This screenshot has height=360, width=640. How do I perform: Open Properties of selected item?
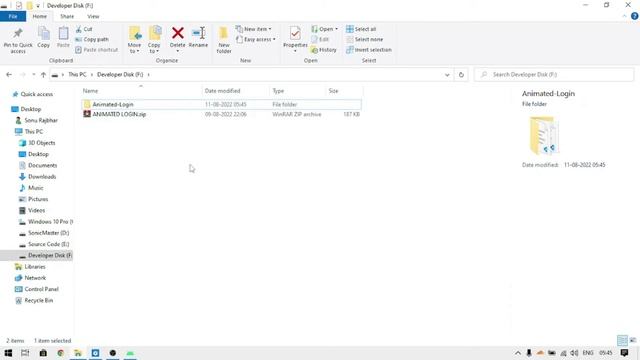coord(295,39)
